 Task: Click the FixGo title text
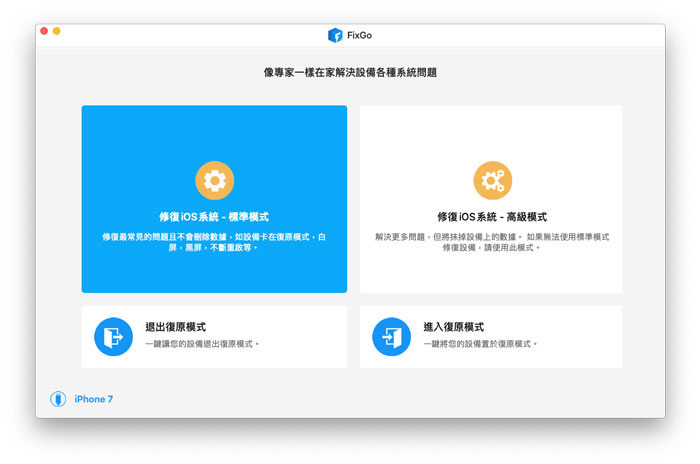pyautogui.click(x=361, y=35)
